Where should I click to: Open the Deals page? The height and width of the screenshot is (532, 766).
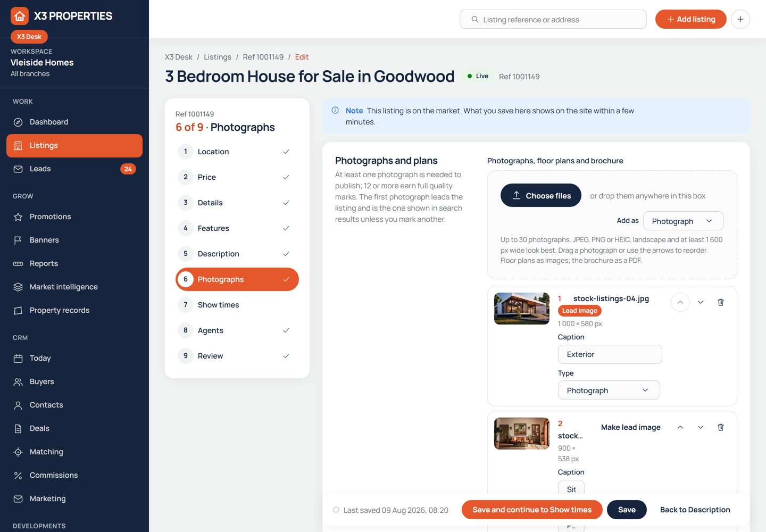pos(74,428)
